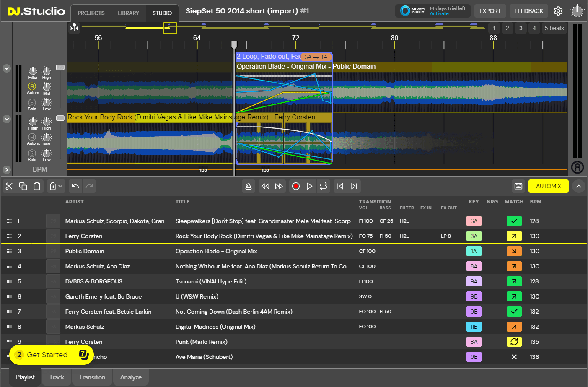Switch to the Track bottom tab
This screenshot has height=387, width=588.
57,377
